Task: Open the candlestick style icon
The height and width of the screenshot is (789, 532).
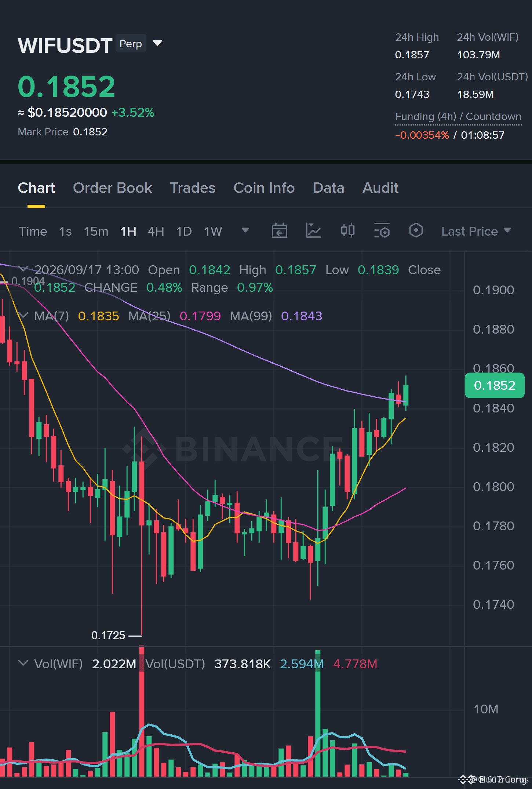Action: 347,230
